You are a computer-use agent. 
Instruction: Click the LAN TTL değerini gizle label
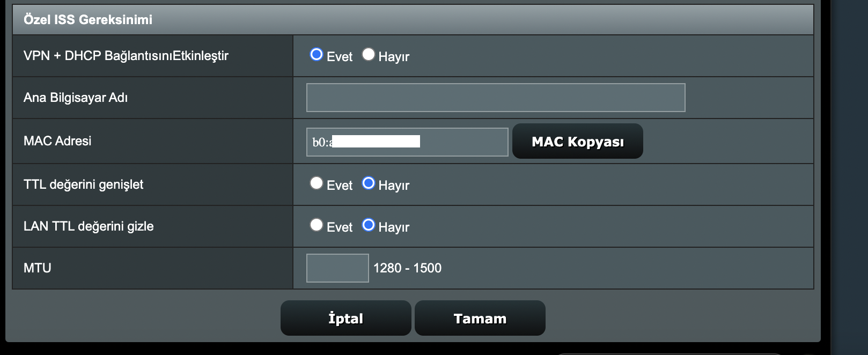[89, 226]
